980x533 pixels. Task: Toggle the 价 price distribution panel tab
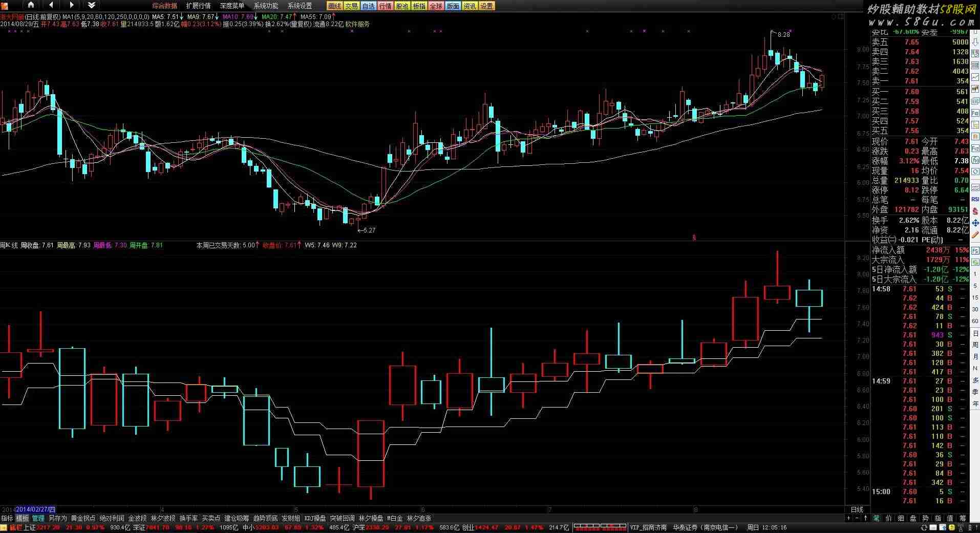tap(888, 518)
